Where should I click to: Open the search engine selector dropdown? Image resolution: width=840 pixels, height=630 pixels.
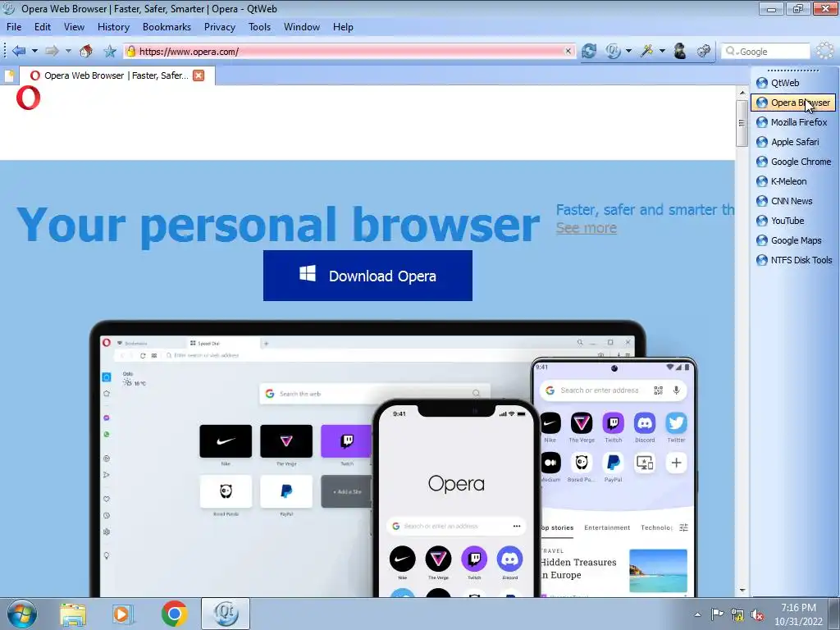(x=731, y=52)
